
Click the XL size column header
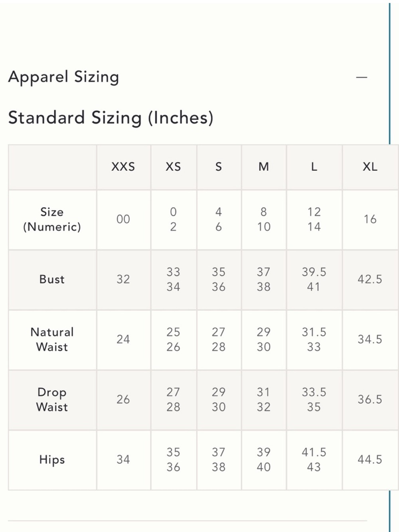pos(370,167)
